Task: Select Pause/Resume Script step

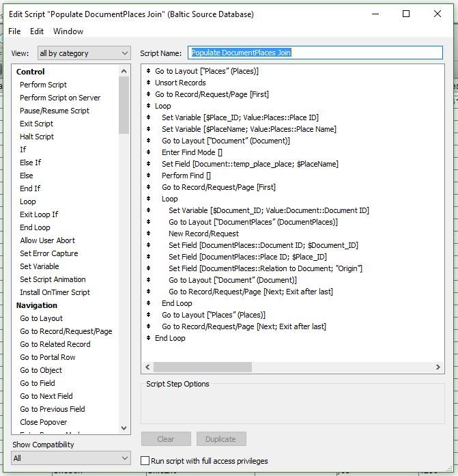Action: [55, 111]
